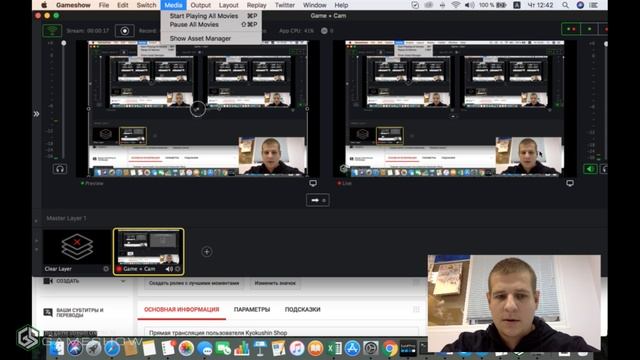Open Siri from the Dock

[75, 349]
